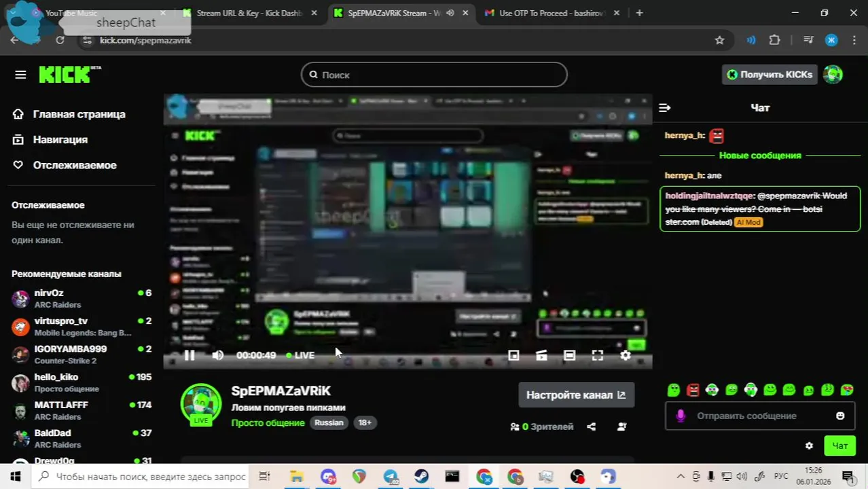Viewport: 868px width, 489px height.
Task: Open the browser media control icon
Action: (808, 40)
